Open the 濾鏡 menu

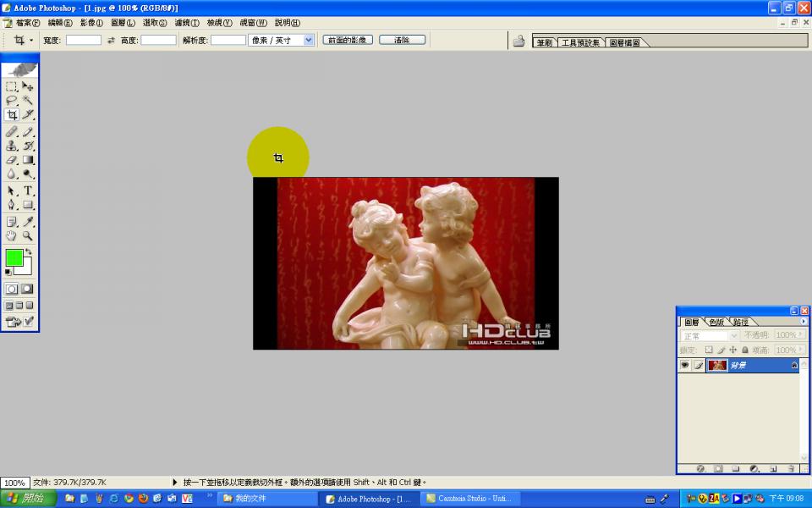(x=186, y=23)
